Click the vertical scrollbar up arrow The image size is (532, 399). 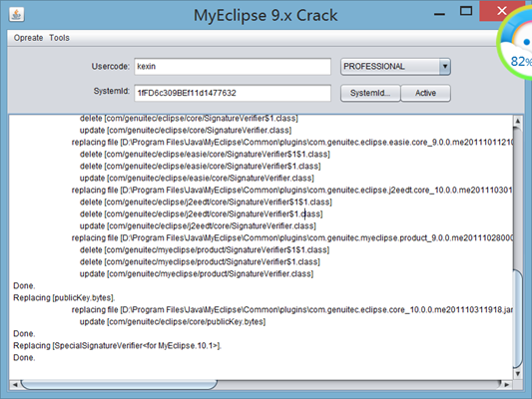517,121
